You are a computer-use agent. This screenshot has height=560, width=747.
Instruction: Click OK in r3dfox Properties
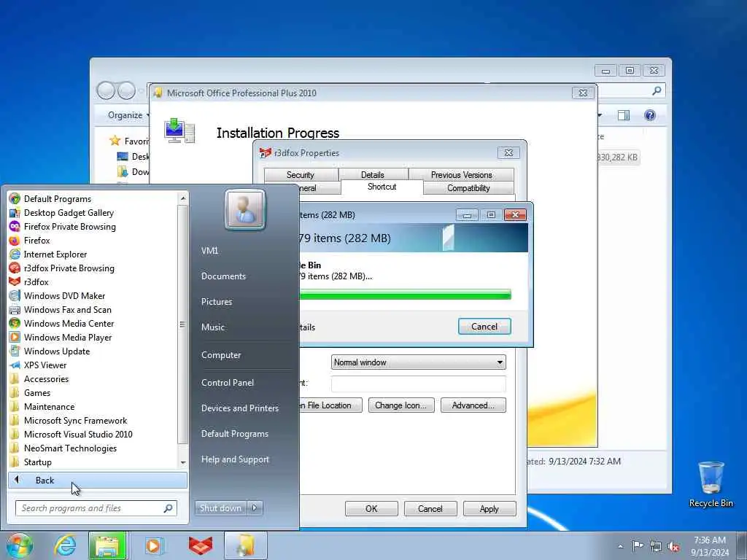click(x=371, y=508)
